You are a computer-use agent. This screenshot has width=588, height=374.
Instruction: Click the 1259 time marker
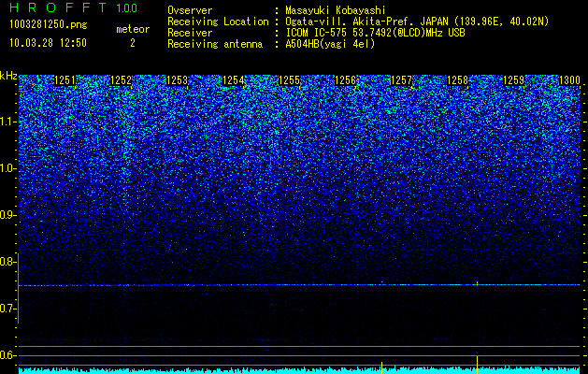(513, 80)
